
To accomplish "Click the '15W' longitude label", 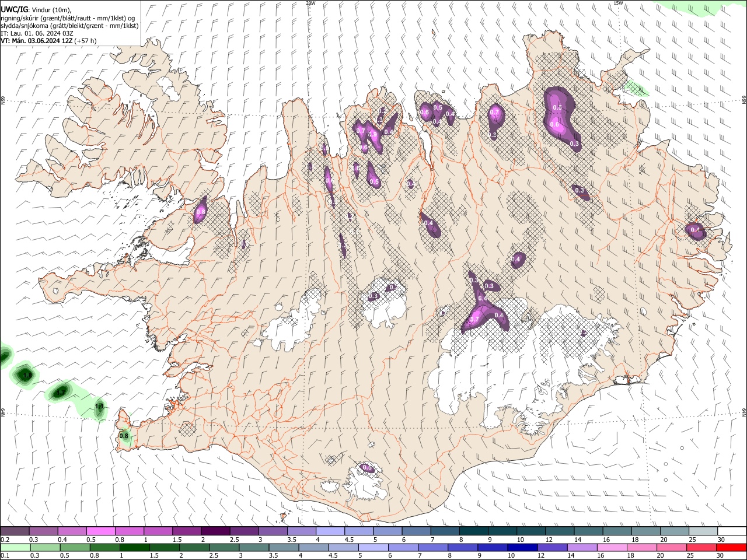I will pos(618,3).
